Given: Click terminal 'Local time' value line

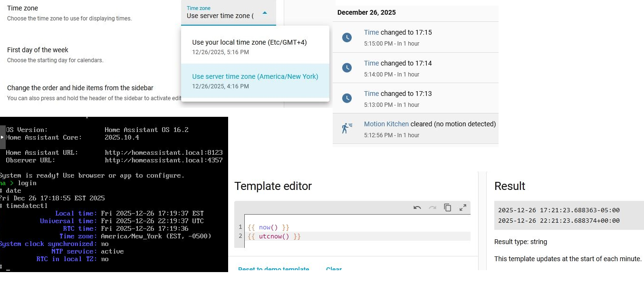Looking at the screenshot, I should (x=152, y=213).
